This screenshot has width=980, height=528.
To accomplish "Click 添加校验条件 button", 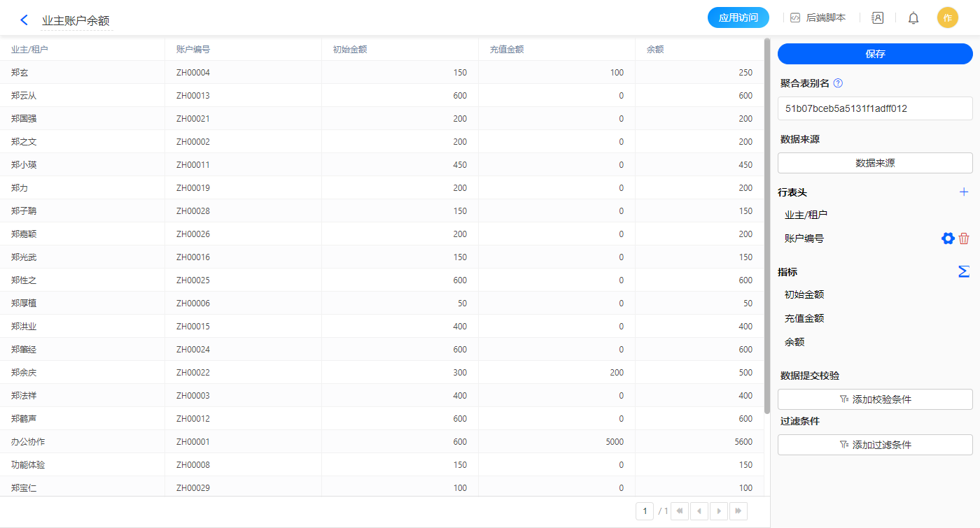I will point(875,399).
